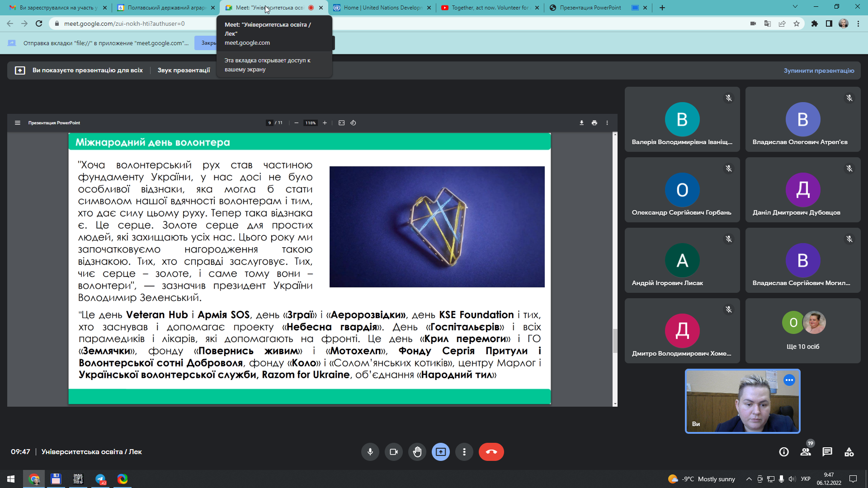This screenshot has height=488, width=868.
Task: Click the fit to page icon
Action: pos(342,123)
